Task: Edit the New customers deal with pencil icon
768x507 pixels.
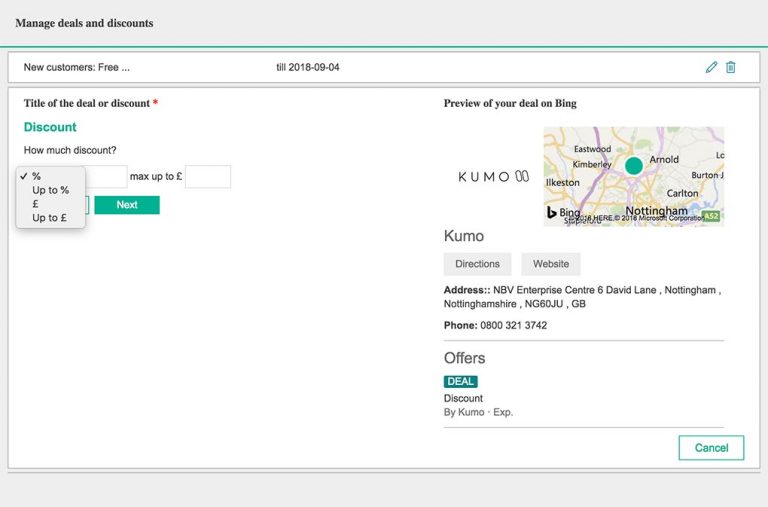Action: click(711, 67)
